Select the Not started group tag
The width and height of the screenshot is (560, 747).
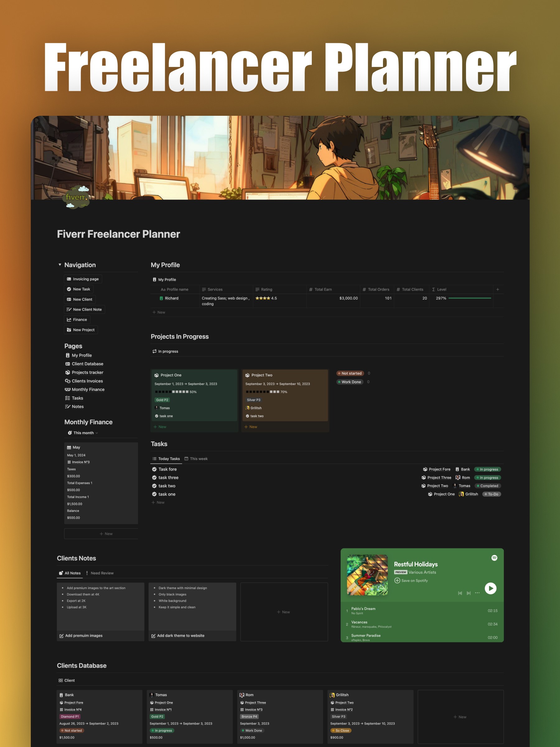(350, 373)
